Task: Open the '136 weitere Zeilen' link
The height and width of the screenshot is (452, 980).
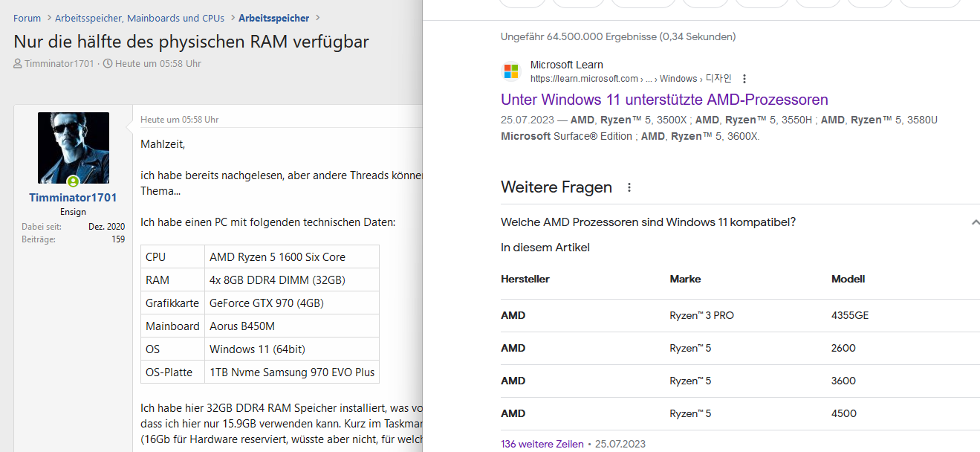Action: [x=542, y=444]
